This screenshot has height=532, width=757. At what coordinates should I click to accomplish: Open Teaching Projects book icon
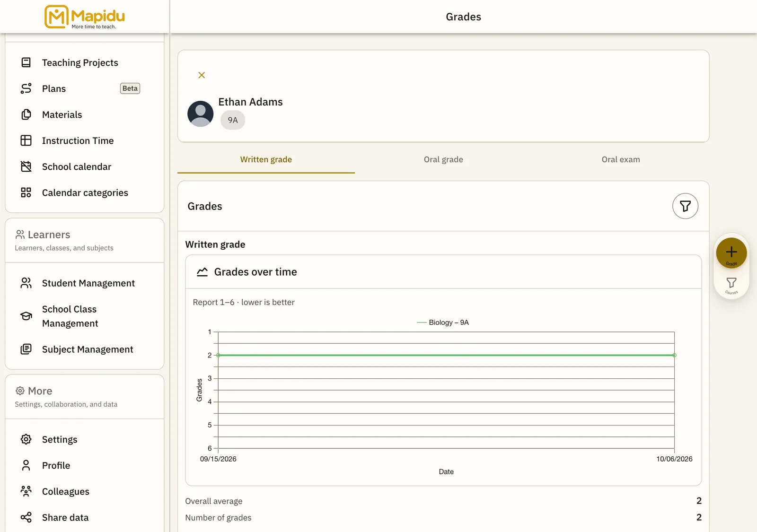[26, 62]
